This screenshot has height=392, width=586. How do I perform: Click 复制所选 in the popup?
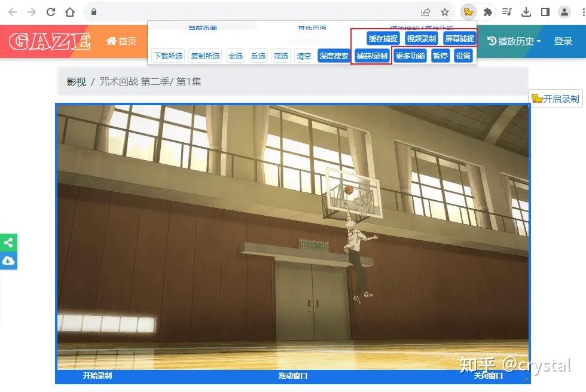click(205, 56)
